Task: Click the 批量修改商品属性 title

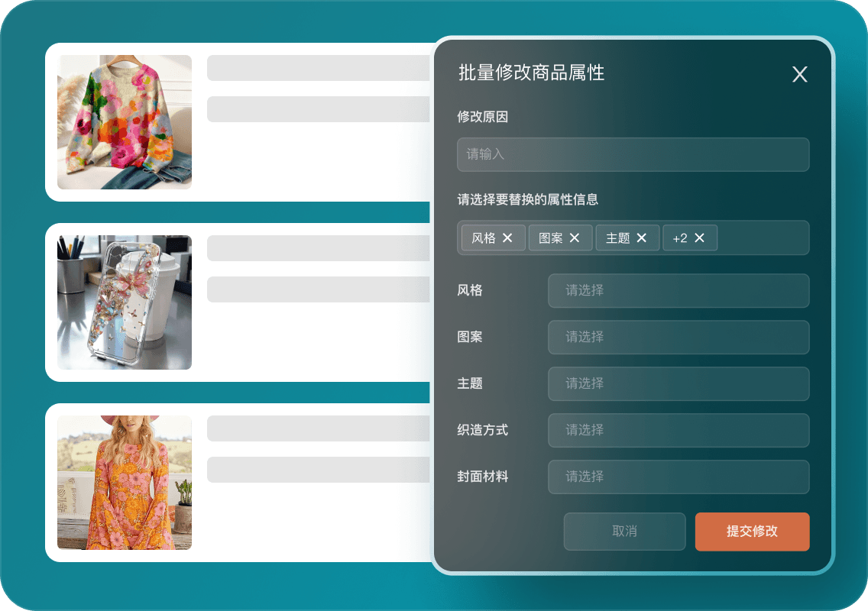Action: click(x=532, y=73)
